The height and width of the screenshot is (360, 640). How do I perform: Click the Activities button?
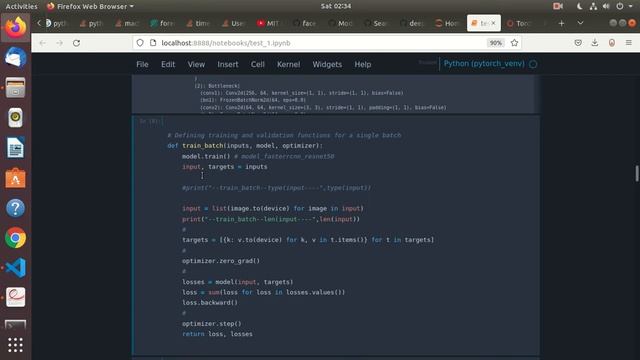[21, 6]
